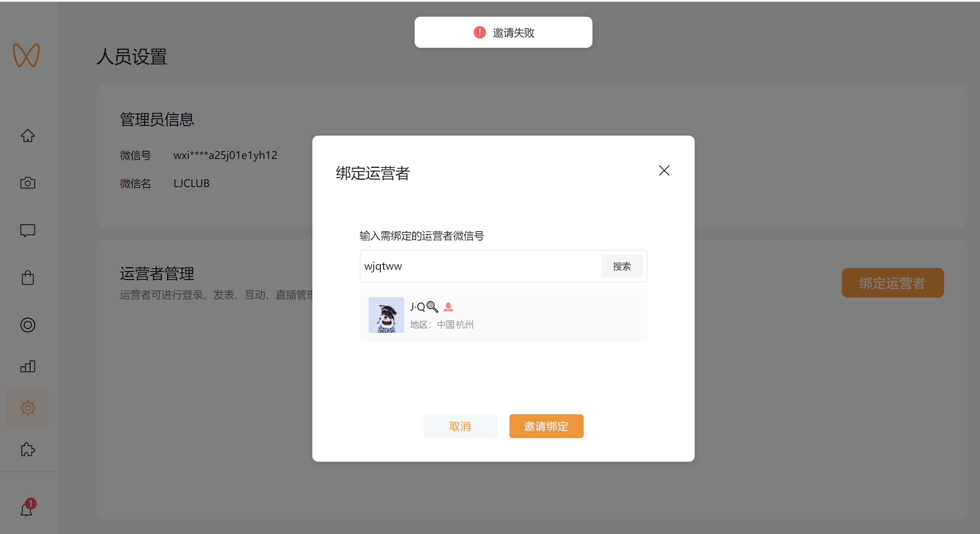980x534 pixels.
Task: Click the shopping bag sidebar icon
Action: 27,278
